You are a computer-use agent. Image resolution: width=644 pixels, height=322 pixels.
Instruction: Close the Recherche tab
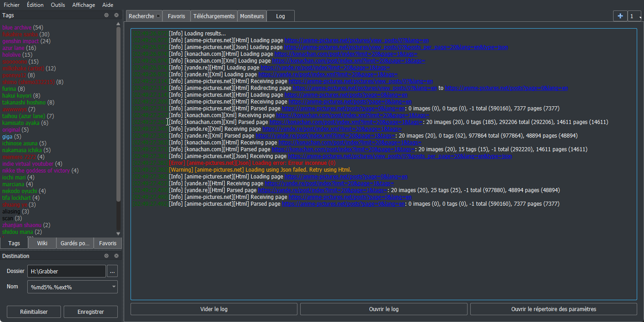coord(157,15)
